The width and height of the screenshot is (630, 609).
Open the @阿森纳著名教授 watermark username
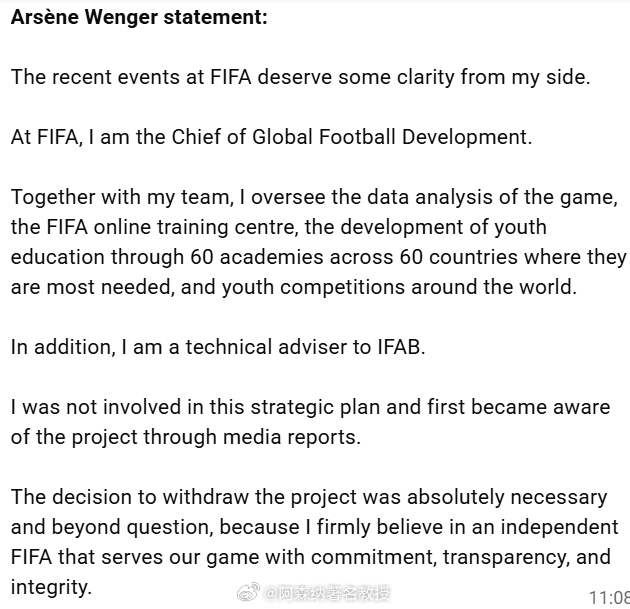click(326, 593)
